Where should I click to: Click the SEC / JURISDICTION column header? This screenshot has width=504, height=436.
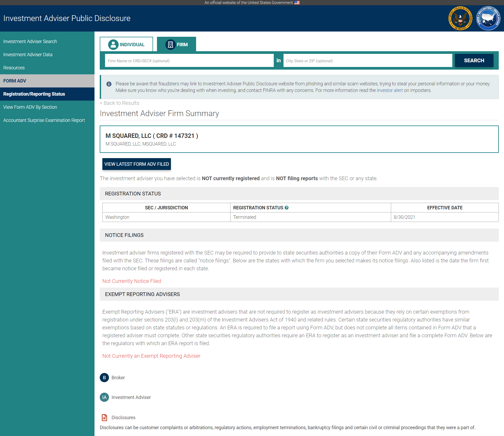pyautogui.click(x=166, y=208)
